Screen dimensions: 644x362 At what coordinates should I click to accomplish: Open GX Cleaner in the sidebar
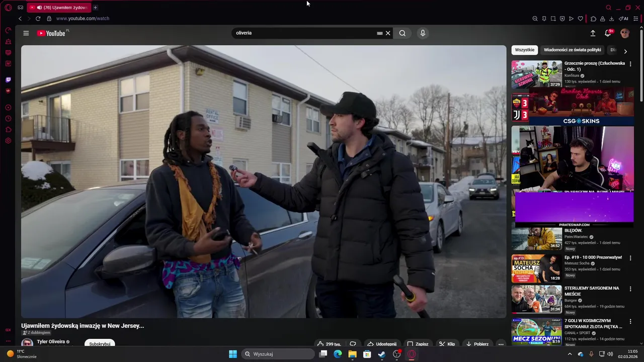coord(8,42)
